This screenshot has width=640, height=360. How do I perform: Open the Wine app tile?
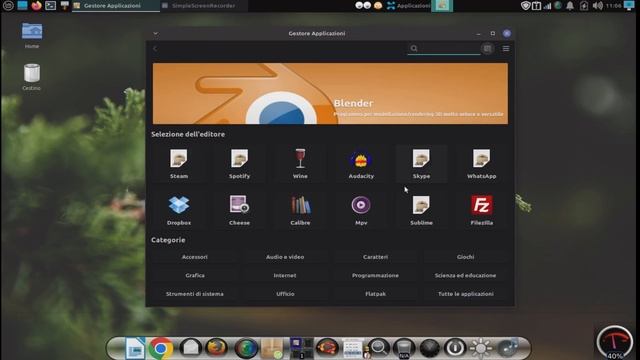300,164
